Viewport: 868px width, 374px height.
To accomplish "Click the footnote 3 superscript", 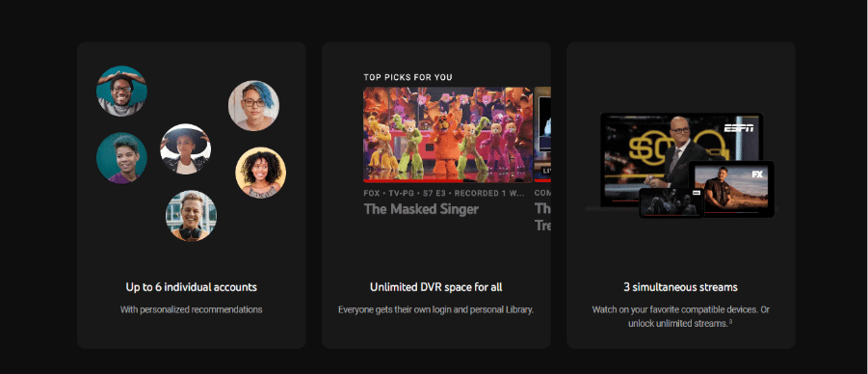I will pos(730,321).
